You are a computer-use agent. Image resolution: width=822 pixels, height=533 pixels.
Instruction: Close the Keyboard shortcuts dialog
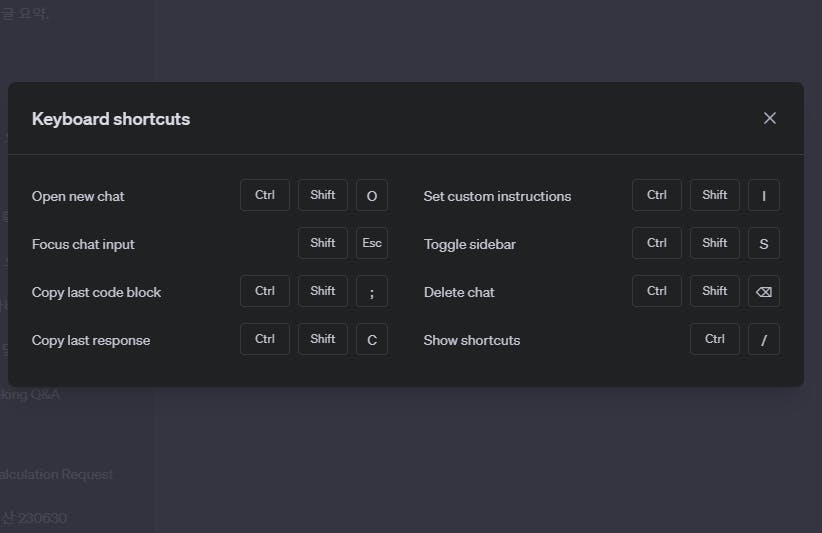point(770,118)
